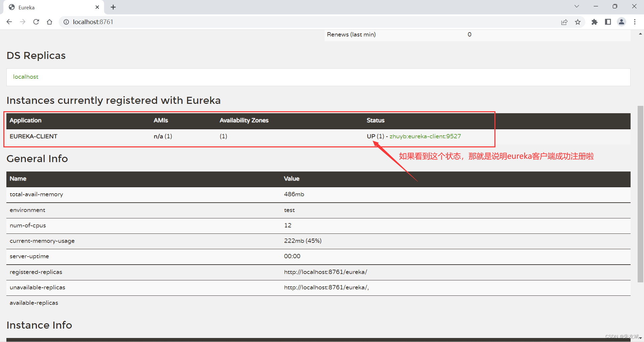Expand the tab search dropdown chevron
This screenshot has width=644, height=342.
(x=577, y=6)
